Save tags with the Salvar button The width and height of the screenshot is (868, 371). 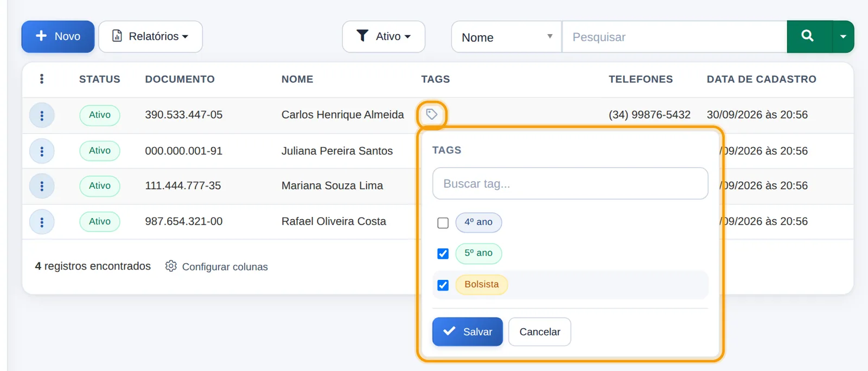tap(468, 331)
